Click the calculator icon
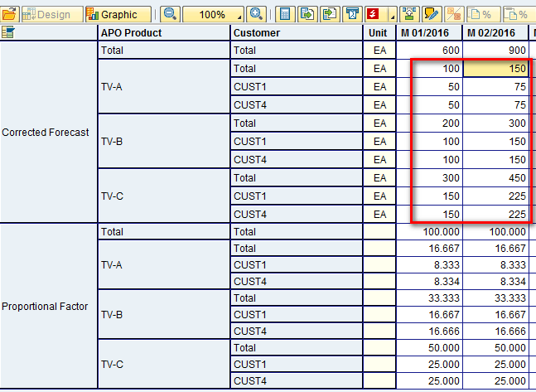This screenshot has width=536, height=392. (x=285, y=14)
